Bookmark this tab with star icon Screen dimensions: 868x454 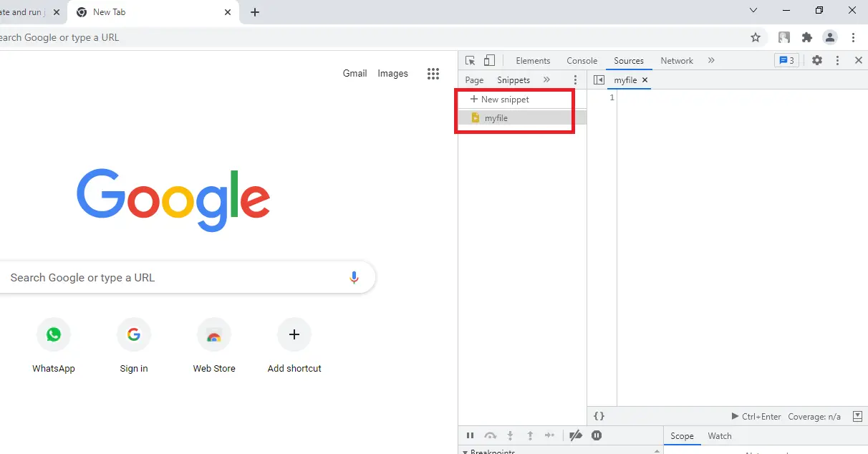[x=755, y=37]
